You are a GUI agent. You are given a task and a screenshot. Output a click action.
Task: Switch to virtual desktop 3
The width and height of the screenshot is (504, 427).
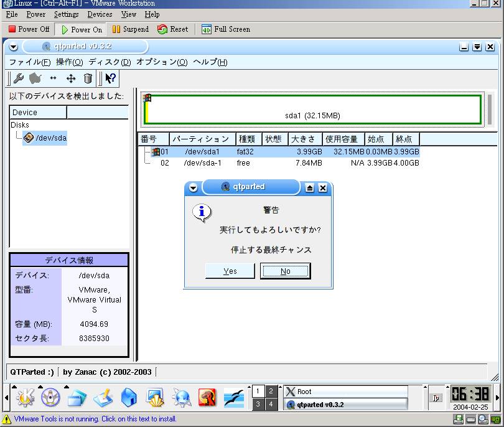click(258, 404)
